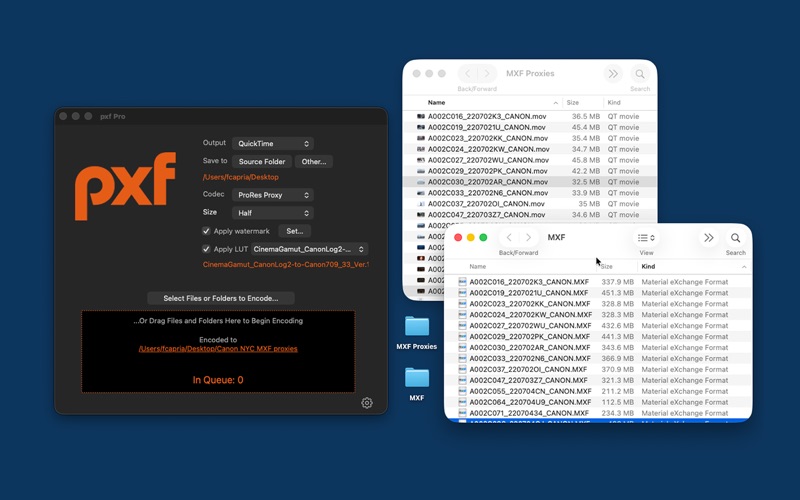Click the Other... save location button
Image resolution: width=800 pixels, height=500 pixels.
tap(314, 162)
